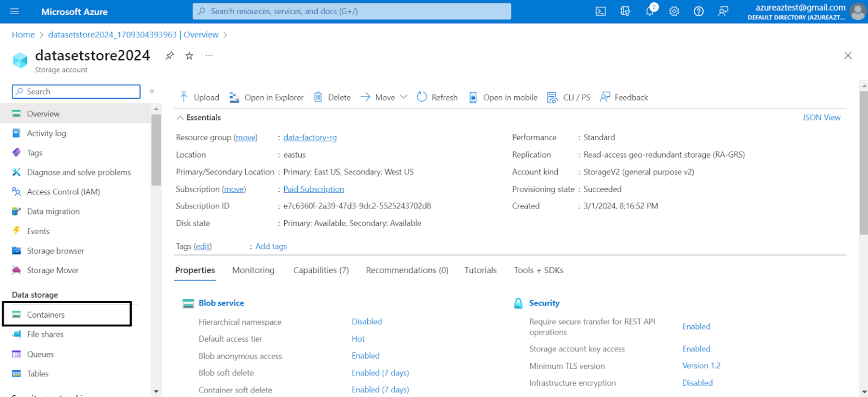
Task: Switch to the Capabilities (7) tab
Action: pos(321,270)
